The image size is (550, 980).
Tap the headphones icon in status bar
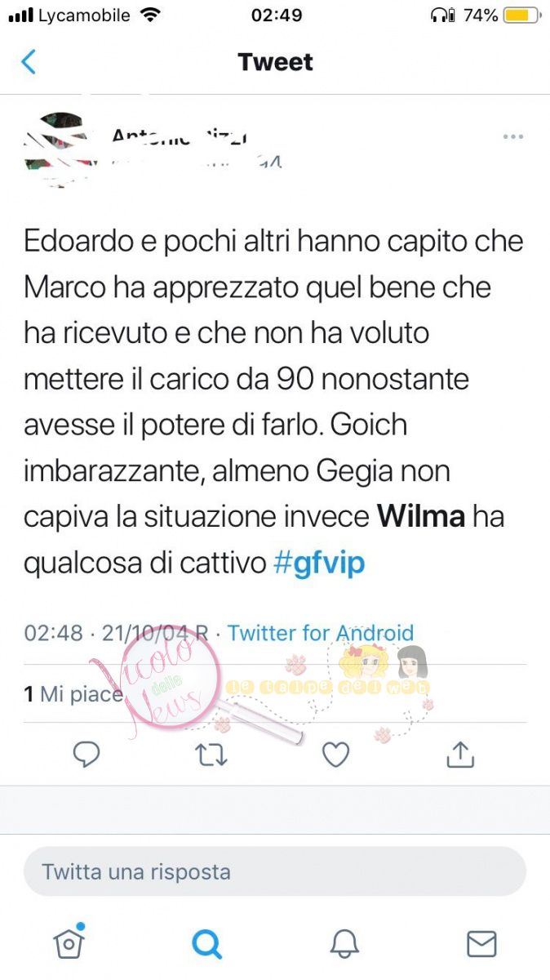click(443, 16)
